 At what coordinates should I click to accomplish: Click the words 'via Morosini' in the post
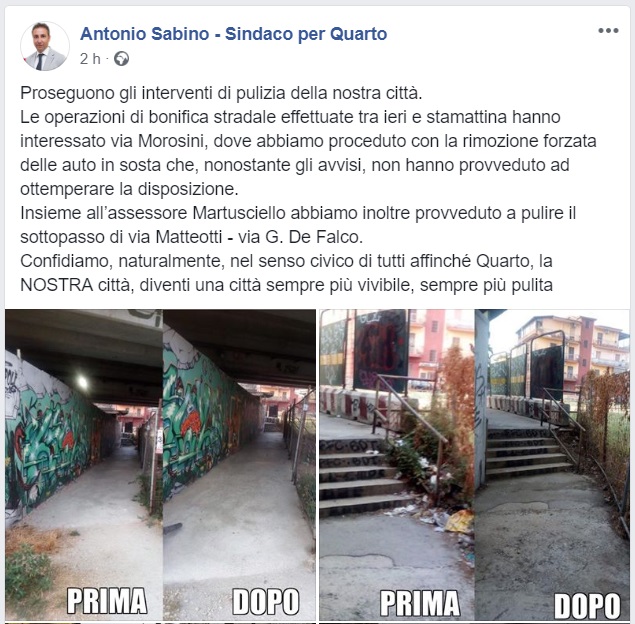click(x=164, y=141)
